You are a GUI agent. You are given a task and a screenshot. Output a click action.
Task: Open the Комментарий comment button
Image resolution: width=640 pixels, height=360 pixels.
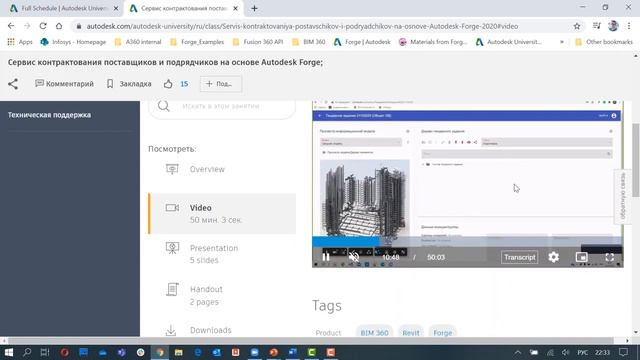pos(64,84)
